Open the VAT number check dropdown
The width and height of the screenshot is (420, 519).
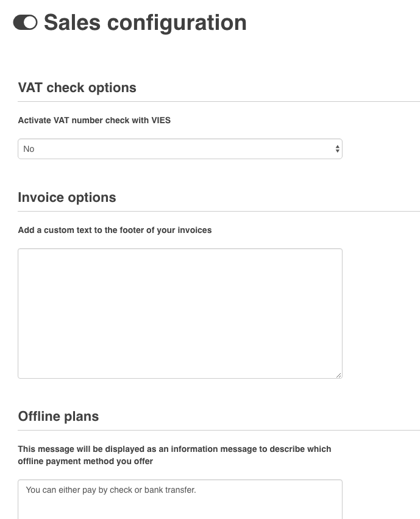click(x=180, y=149)
